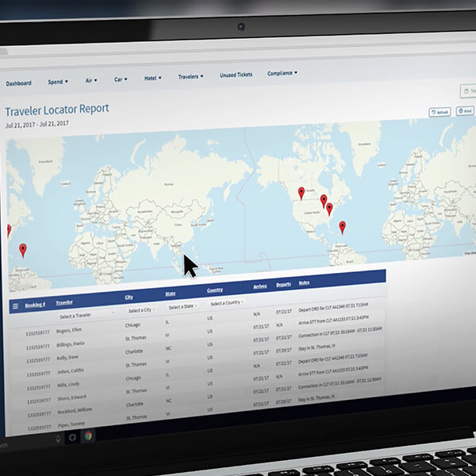The image size is (476, 476).
Task: Expand the Compliance menu
Action: (x=282, y=73)
